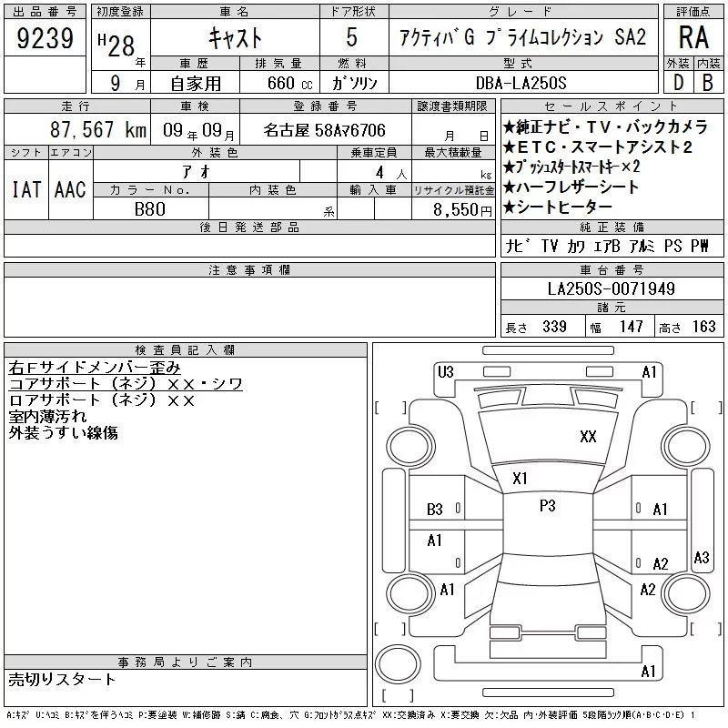The image size is (728, 728).
Task: Click the seating capacity 4 人
Action: point(391,173)
